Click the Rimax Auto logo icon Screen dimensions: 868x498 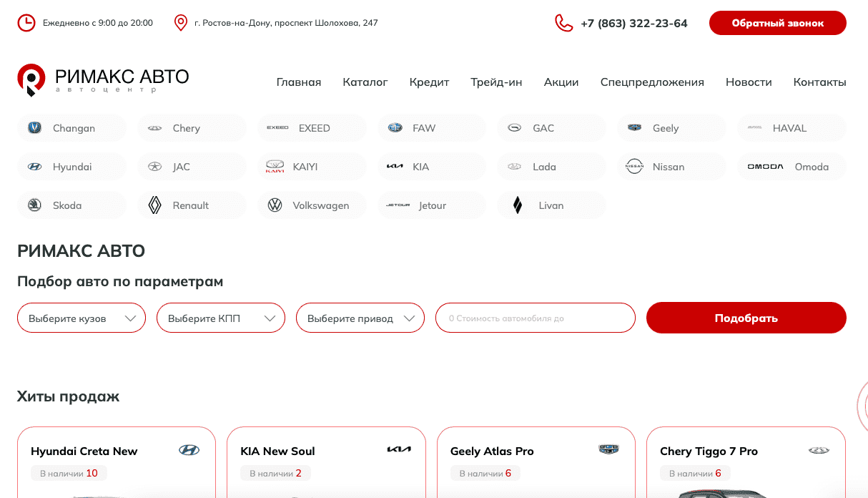tap(31, 79)
